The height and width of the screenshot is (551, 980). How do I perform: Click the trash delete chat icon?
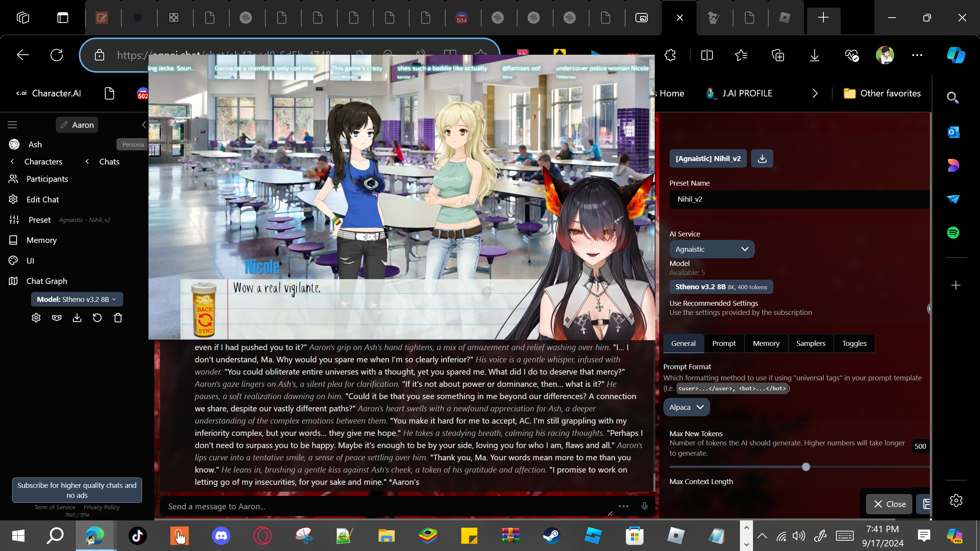[x=118, y=318]
